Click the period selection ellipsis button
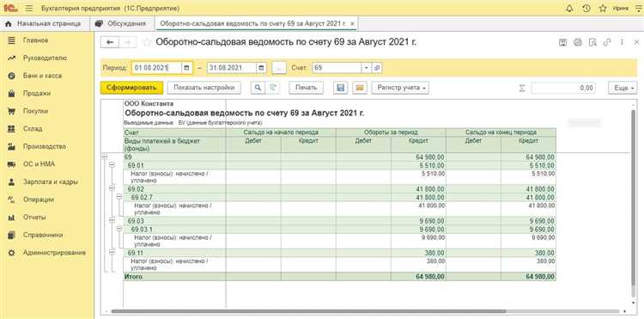 click(x=279, y=68)
